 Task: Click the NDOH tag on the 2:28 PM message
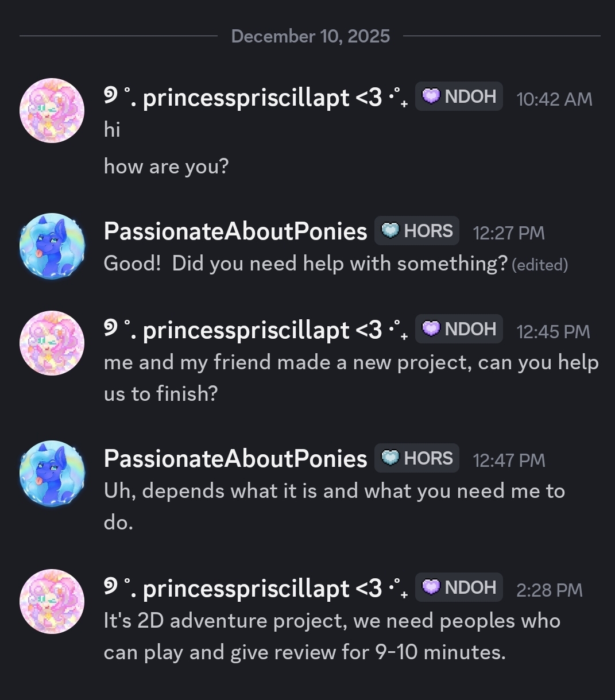coord(459,587)
